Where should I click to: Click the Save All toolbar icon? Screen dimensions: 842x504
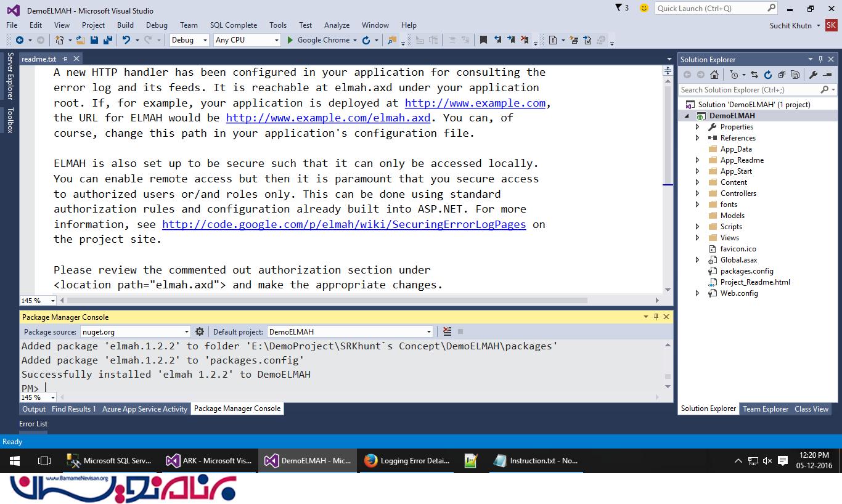(x=108, y=40)
